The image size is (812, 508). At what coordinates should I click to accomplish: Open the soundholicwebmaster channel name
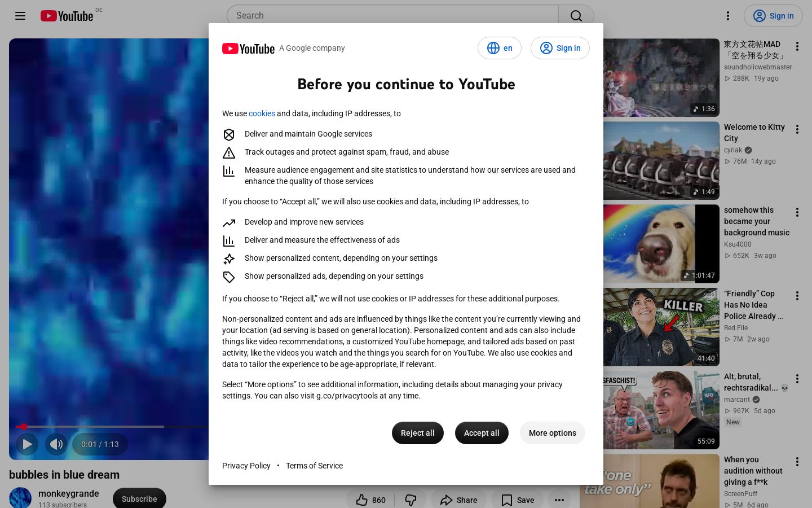coord(758,67)
